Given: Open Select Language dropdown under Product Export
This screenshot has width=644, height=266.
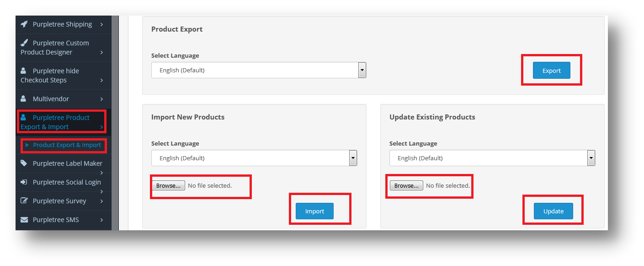Looking at the screenshot, I should 259,71.
